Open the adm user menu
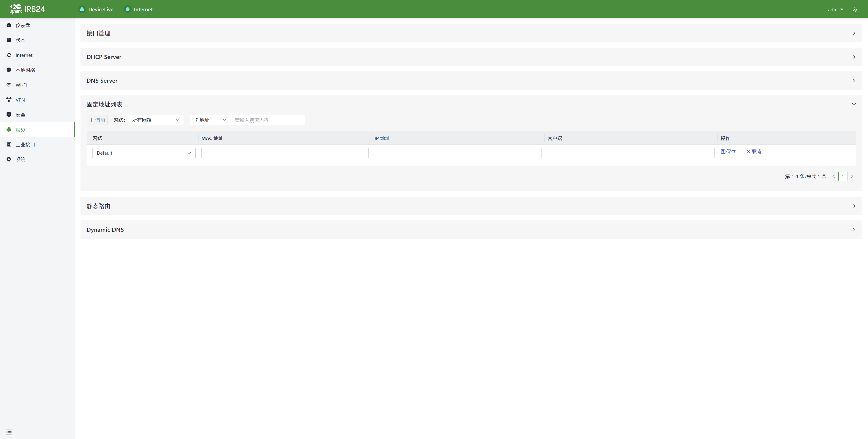 pos(835,9)
